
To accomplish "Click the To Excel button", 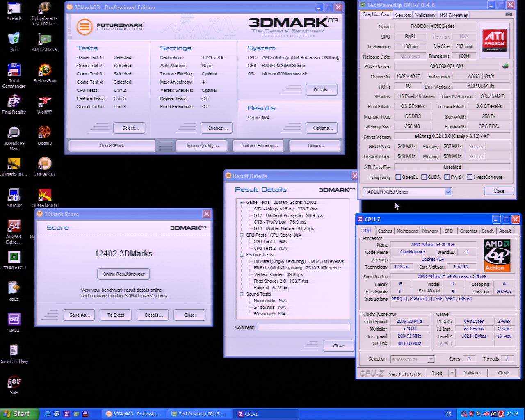I will click(116, 315).
